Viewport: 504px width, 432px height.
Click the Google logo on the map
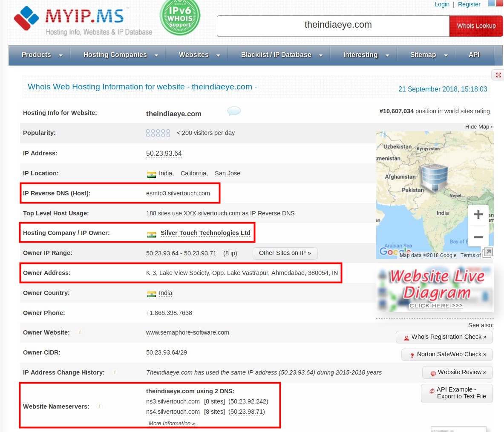click(395, 251)
